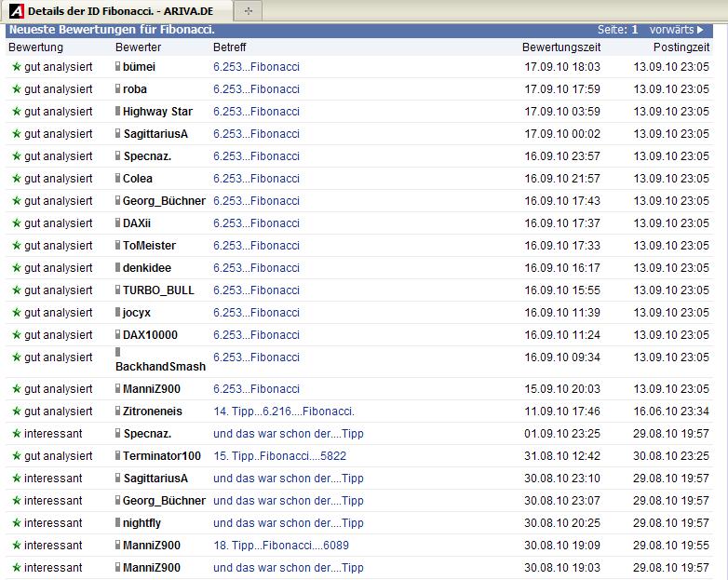Open TURBO_BULL's user profile
728x580 pixels.
tap(158, 290)
